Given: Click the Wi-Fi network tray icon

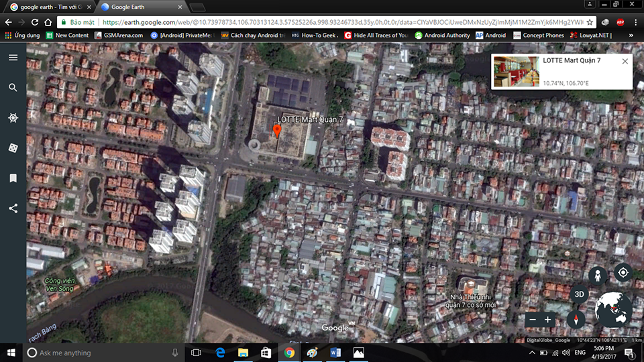Looking at the screenshot, I should click(x=555, y=353).
